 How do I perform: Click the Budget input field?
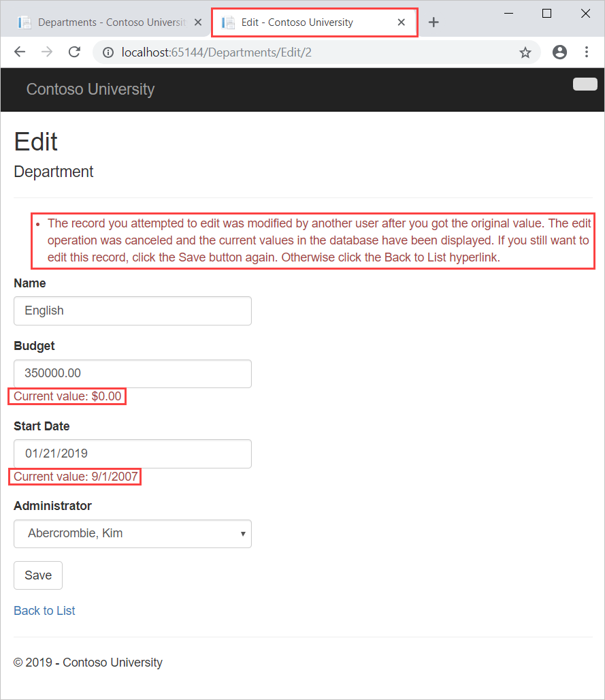pos(132,373)
